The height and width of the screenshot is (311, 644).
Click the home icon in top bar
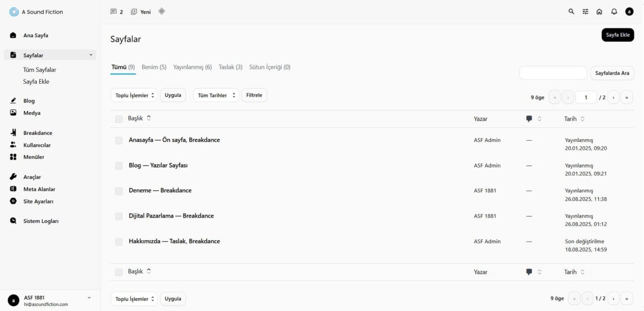pos(599,11)
